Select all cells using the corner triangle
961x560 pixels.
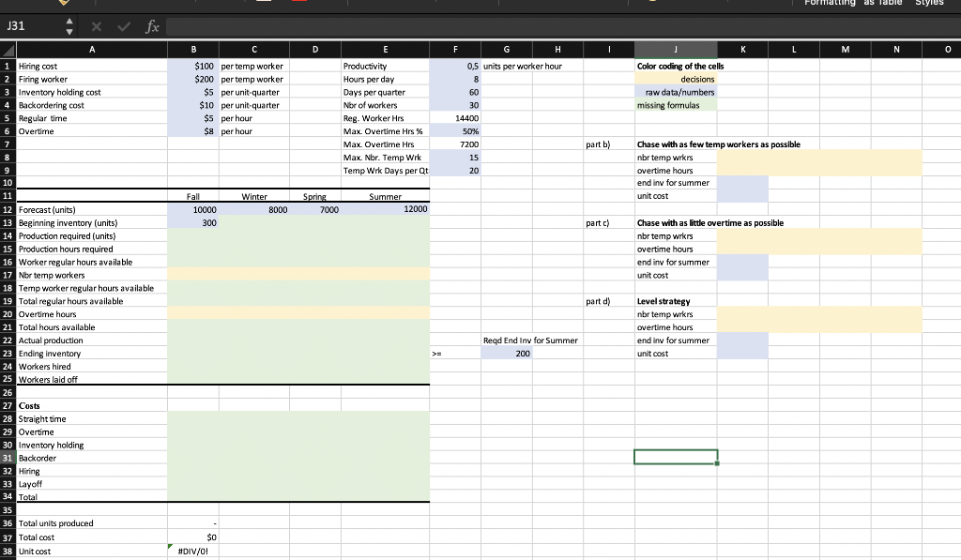click(x=8, y=49)
